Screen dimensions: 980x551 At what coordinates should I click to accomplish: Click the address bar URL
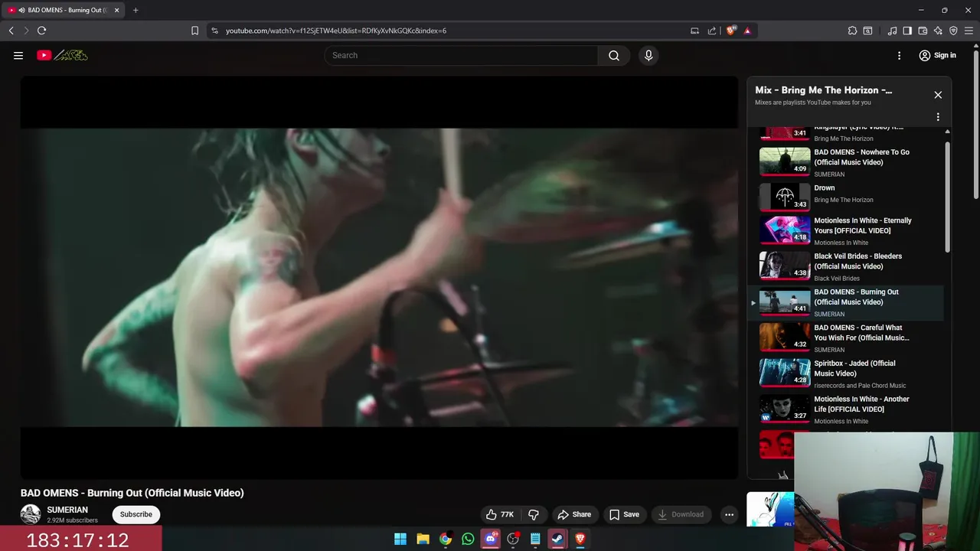coord(336,31)
